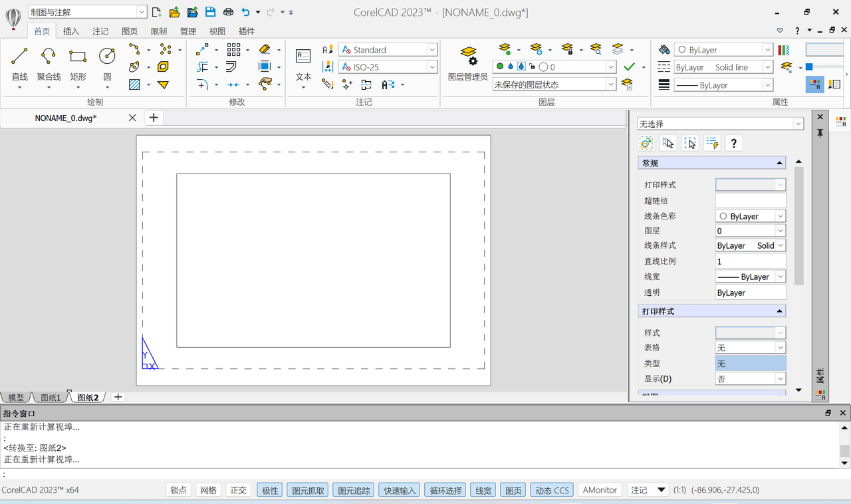The height and width of the screenshot is (504, 851).
Task: Open the 线条色彩 ByLayer color selector
Action: click(x=750, y=215)
